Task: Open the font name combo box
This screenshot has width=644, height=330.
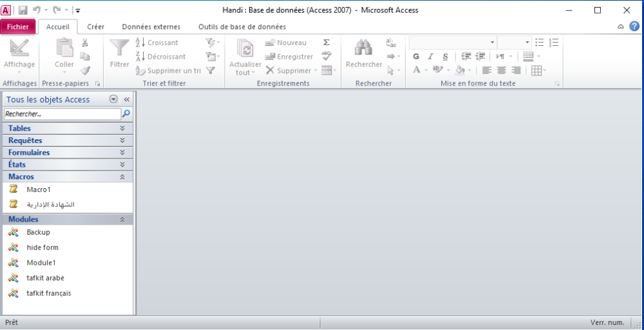Action: [x=453, y=43]
